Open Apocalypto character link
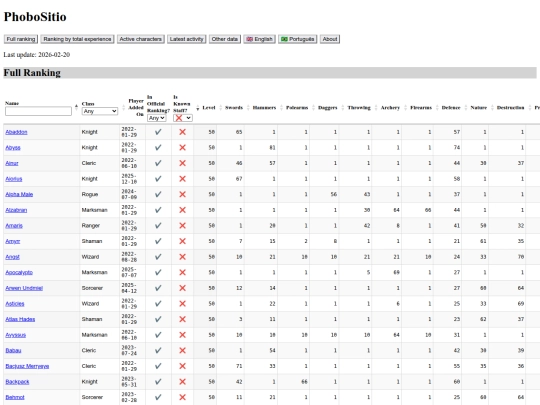 click(x=19, y=273)
